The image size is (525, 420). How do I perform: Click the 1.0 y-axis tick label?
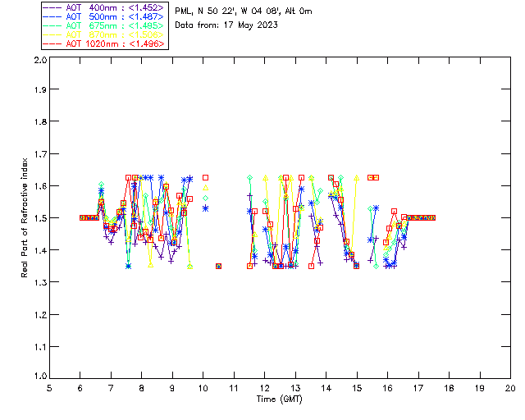pyautogui.click(x=40, y=377)
